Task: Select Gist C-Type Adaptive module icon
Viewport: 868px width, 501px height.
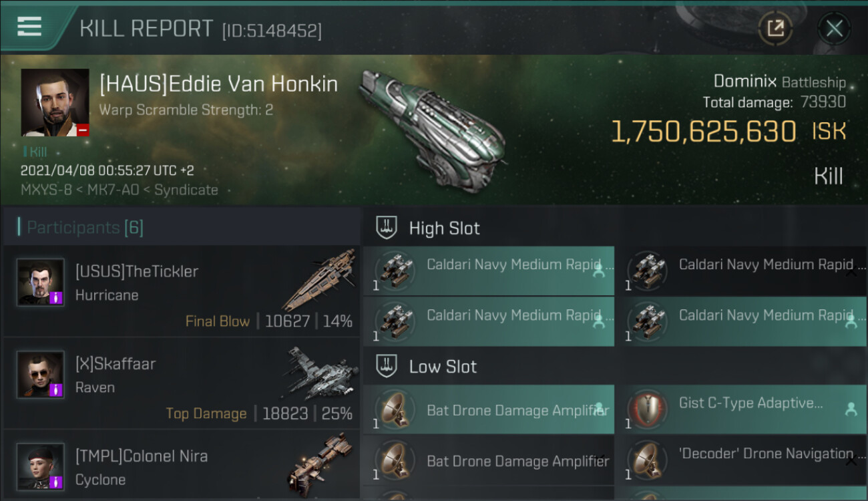Action: 648,409
